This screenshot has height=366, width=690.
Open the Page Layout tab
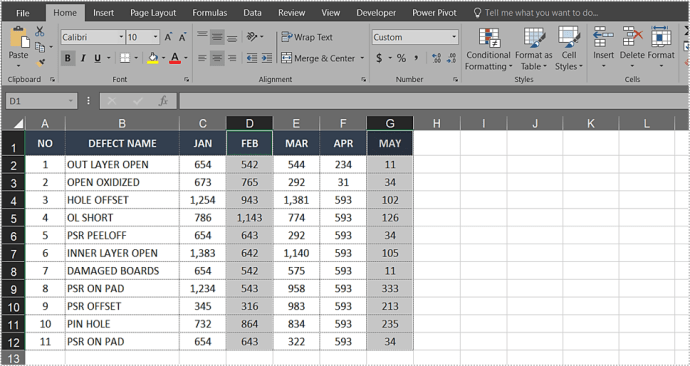(153, 13)
